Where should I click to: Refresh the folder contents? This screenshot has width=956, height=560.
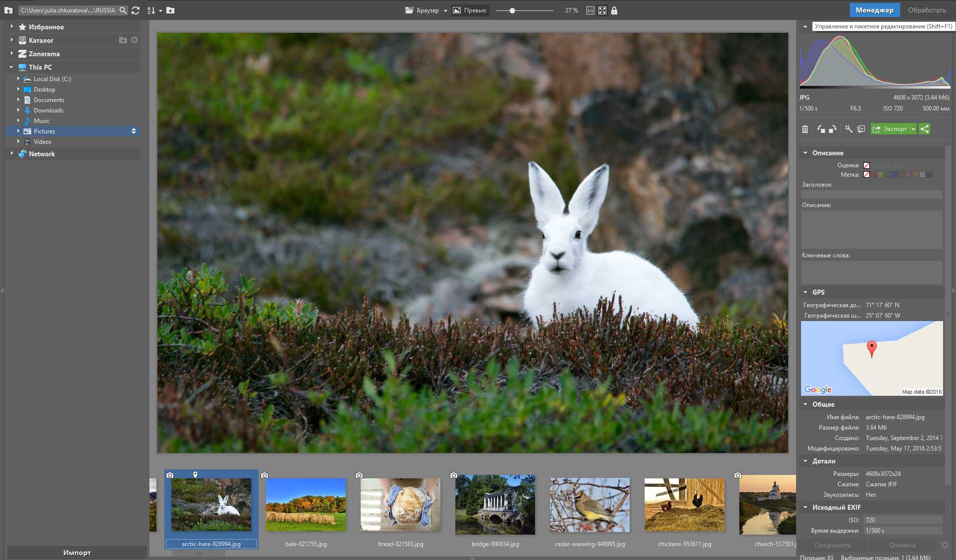pyautogui.click(x=136, y=10)
